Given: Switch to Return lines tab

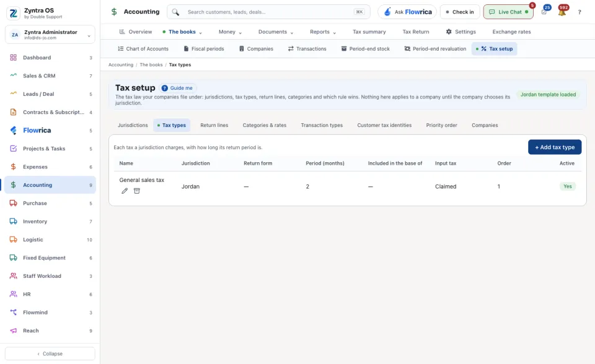Looking at the screenshot, I should 214,125.
